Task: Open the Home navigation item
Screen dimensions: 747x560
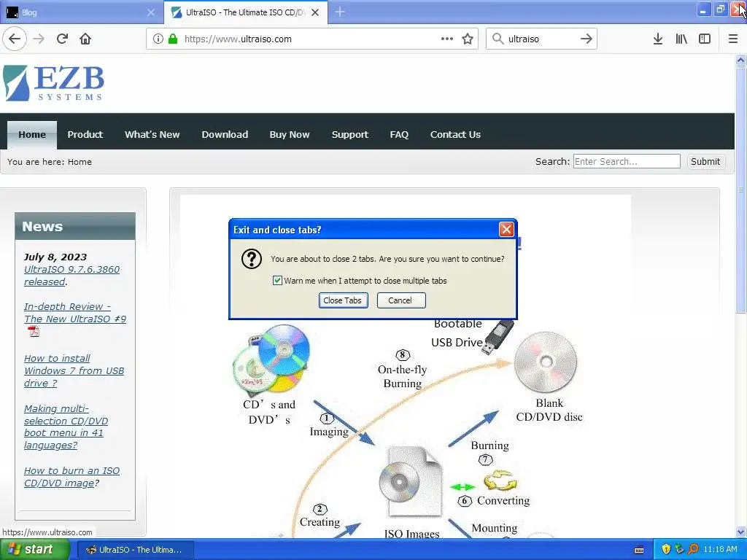Action: (32, 134)
